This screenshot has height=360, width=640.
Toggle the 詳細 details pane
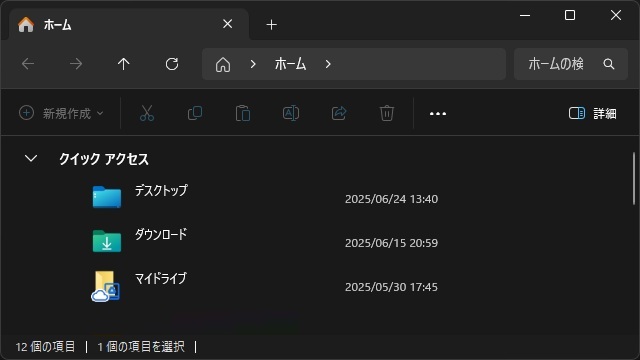click(593, 113)
